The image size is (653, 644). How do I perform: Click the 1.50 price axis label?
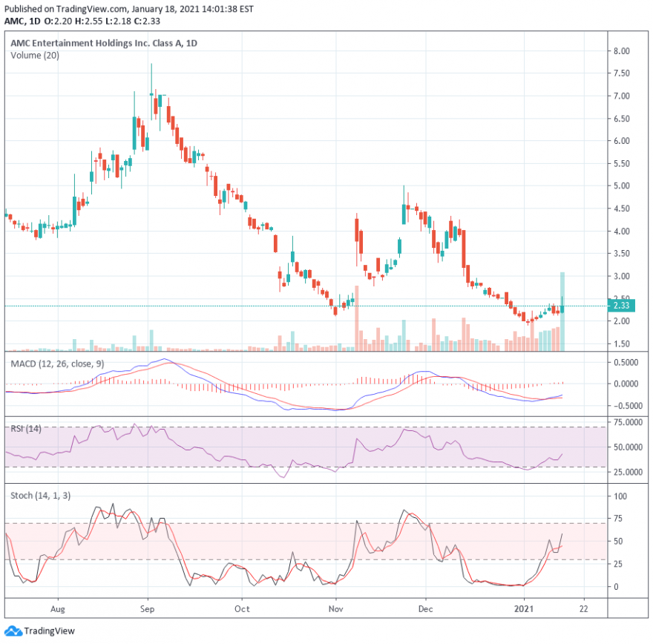pos(621,344)
